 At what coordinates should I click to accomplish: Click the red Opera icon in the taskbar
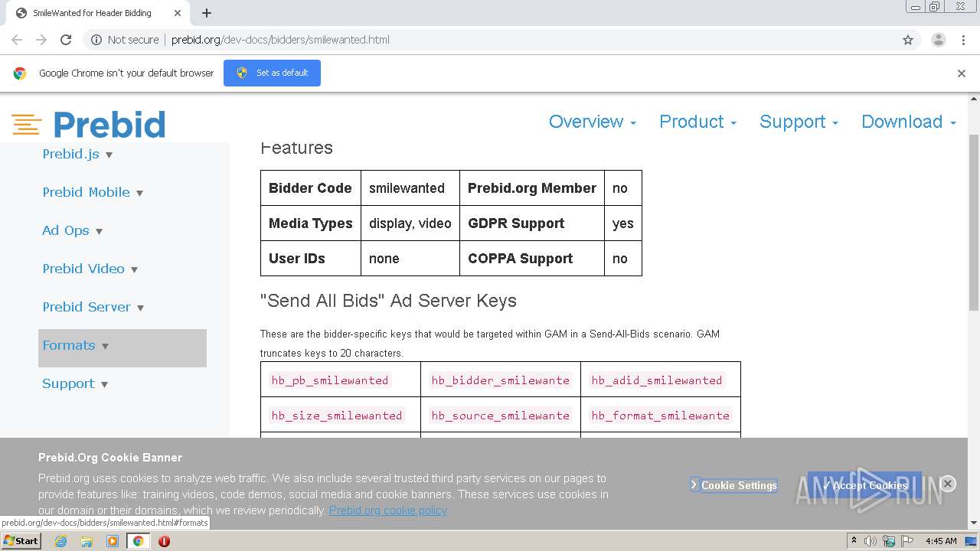pyautogui.click(x=164, y=541)
